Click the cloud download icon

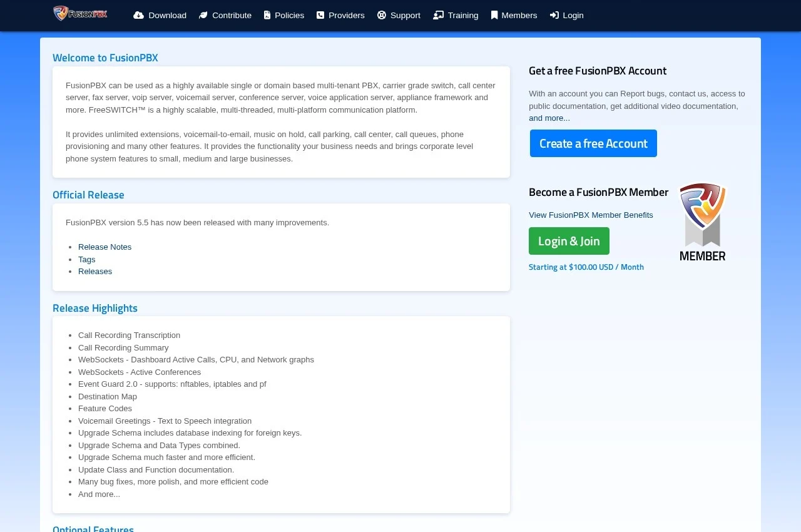click(x=139, y=15)
